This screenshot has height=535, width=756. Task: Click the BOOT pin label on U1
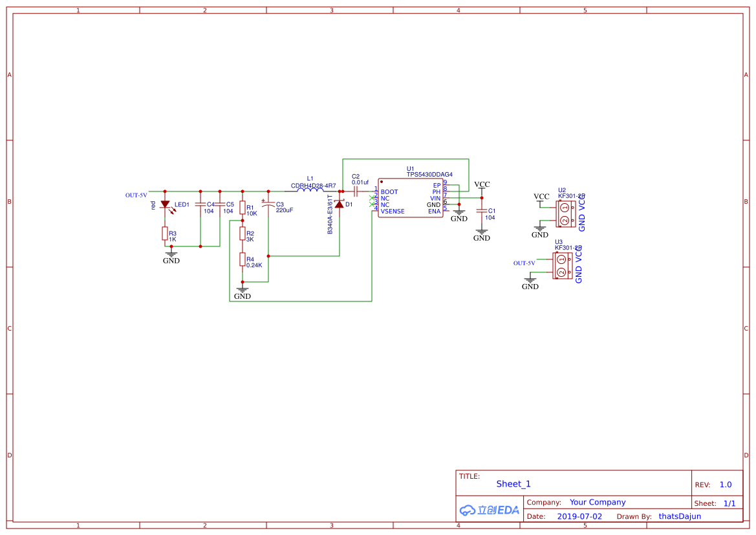pos(389,192)
